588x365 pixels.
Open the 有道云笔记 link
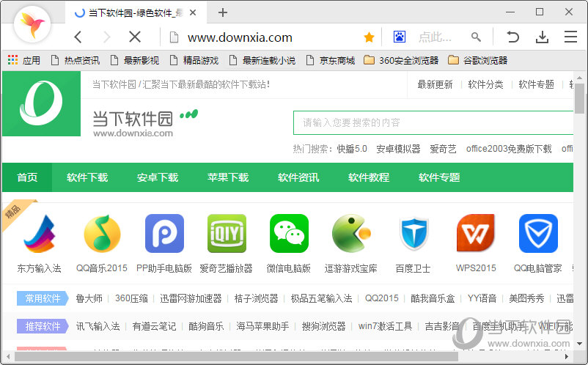coord(154,326)
